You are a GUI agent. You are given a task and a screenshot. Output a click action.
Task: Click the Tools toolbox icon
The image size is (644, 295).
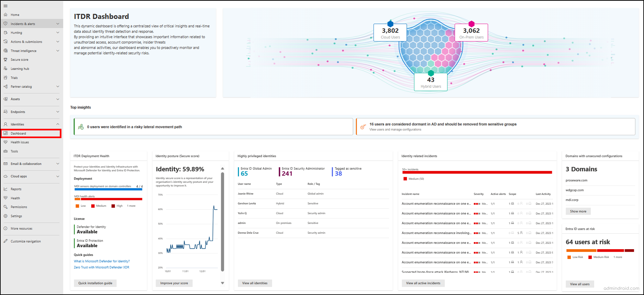coord(5,151)
